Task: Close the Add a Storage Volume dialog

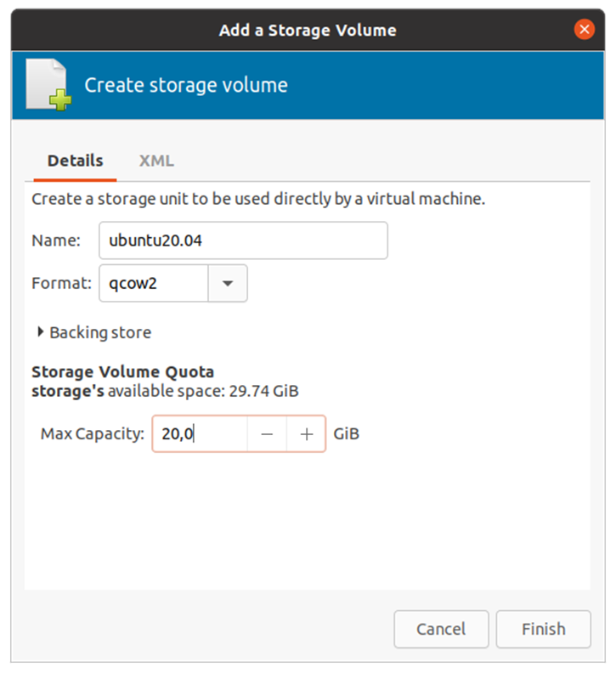Action: point(584,30)
